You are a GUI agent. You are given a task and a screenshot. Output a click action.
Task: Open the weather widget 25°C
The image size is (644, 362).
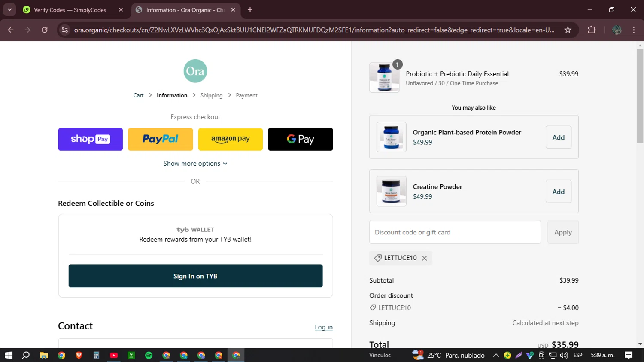(448, 355)
